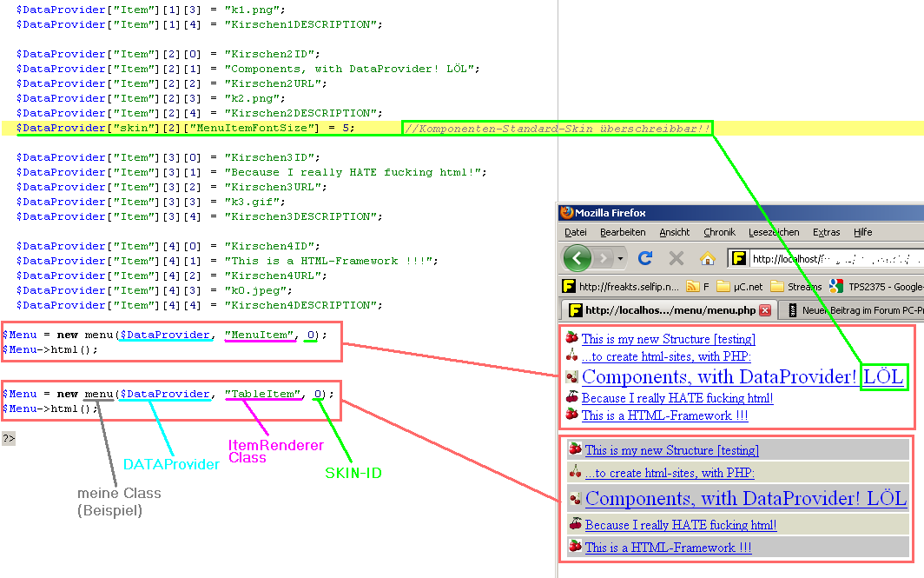The image size is (924, 578).
Task: Open the TPS2375 - Google bookmark
Action: (876, 287)
